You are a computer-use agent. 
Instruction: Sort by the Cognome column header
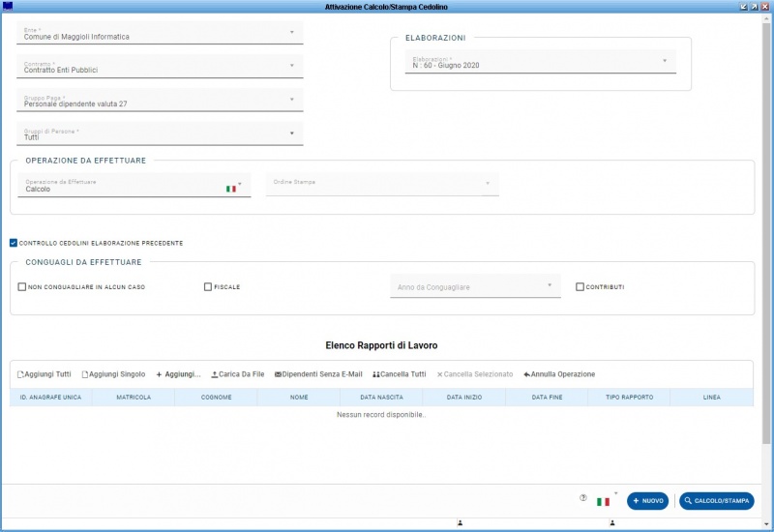(x=216, y=398)
